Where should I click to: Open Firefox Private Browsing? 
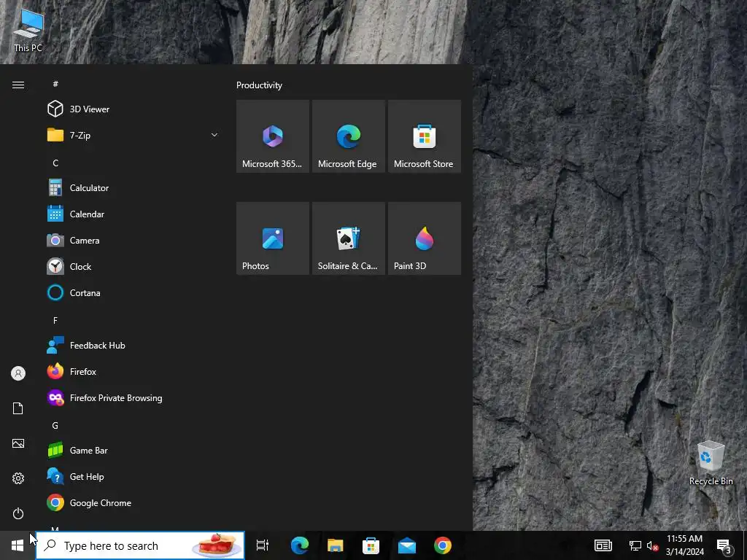134,397
